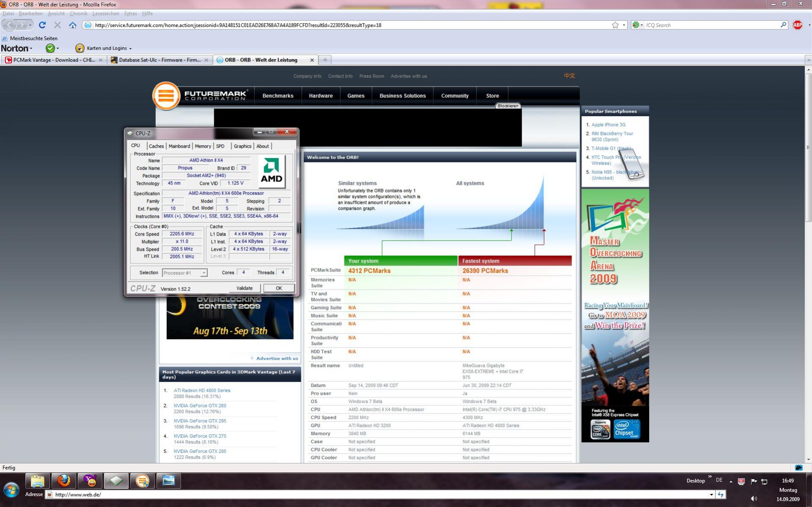This screenshot has width=812, height=507.
Task: Open the Windows Start orb
Action: 11,491
